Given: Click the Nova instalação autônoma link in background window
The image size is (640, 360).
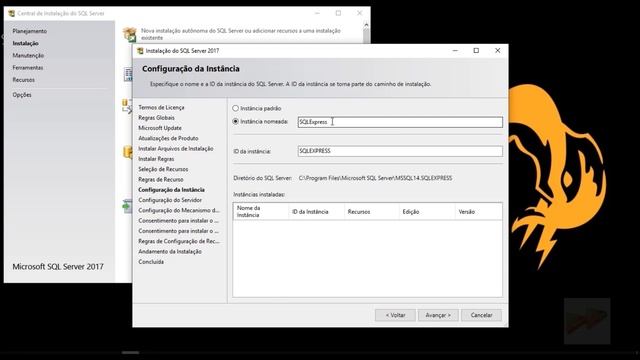Looking at the screenshot, I should click(241, 34).
